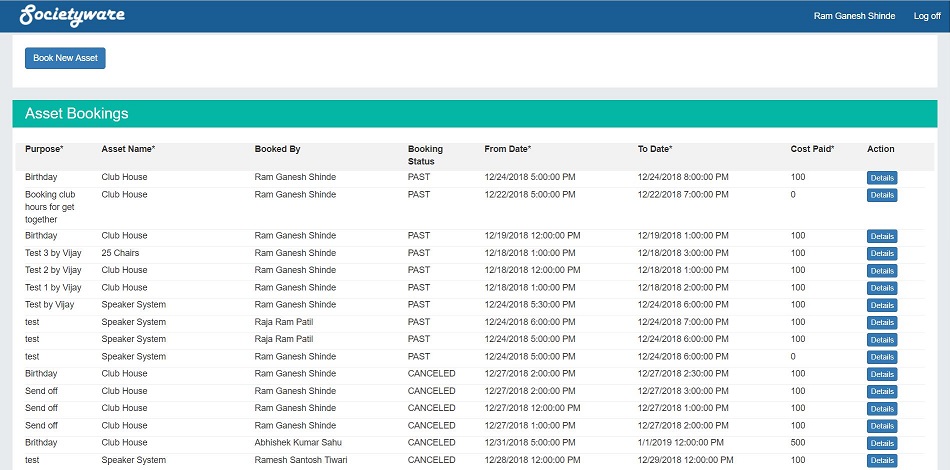Click CANCELED status in Abhishek Kumar Sahu row

click(x=431, y=442)
